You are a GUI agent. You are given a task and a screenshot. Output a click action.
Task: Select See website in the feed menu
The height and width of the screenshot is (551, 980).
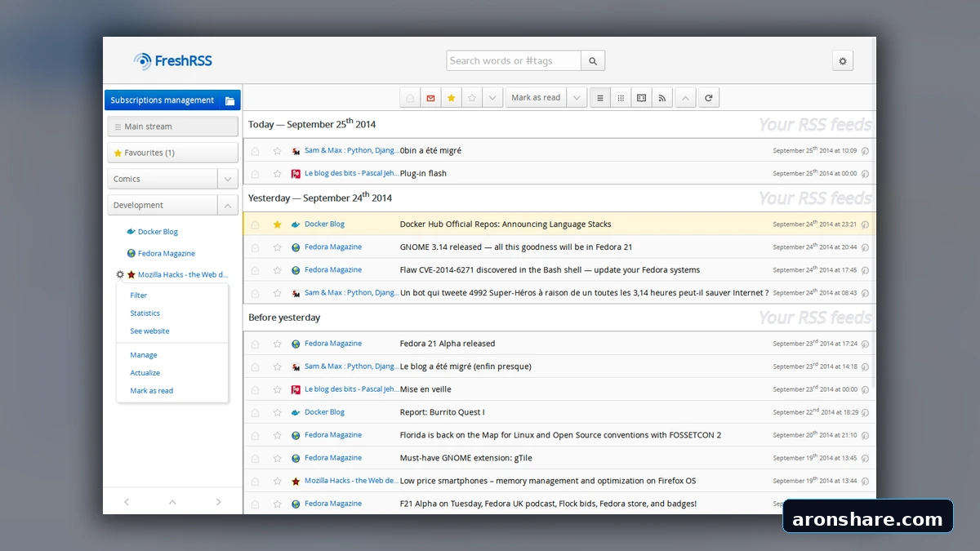149,331
